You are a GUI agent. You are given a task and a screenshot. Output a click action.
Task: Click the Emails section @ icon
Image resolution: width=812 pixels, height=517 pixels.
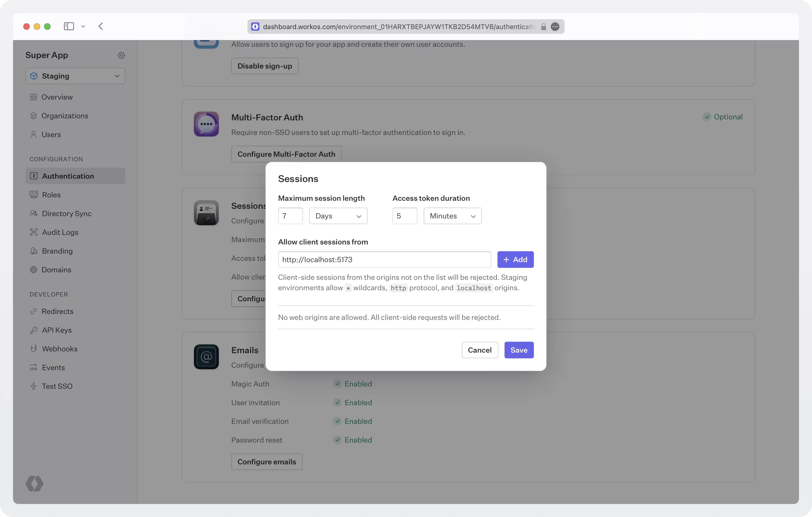coord(206,357)
